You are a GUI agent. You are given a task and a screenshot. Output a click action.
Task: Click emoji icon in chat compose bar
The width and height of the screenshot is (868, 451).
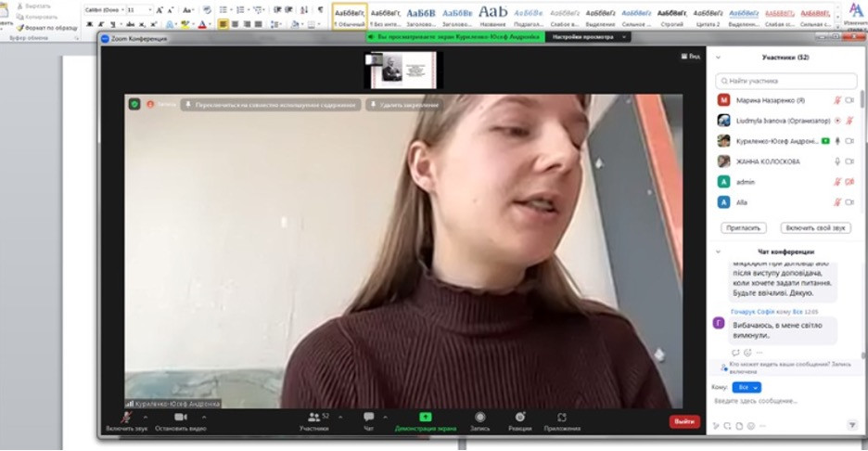750,426
